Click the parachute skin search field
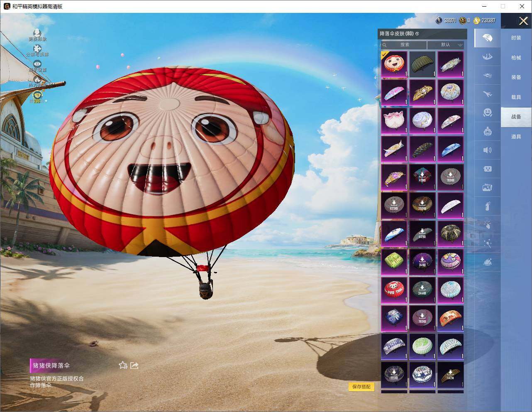 tap(403, 45)
